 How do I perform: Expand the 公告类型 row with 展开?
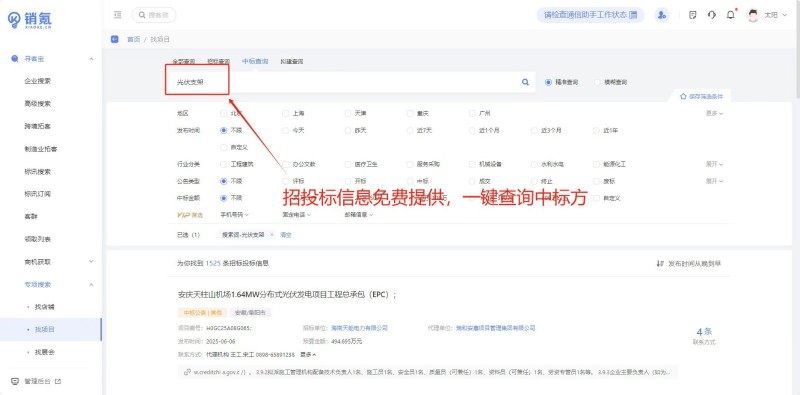[x=714, y=181]
